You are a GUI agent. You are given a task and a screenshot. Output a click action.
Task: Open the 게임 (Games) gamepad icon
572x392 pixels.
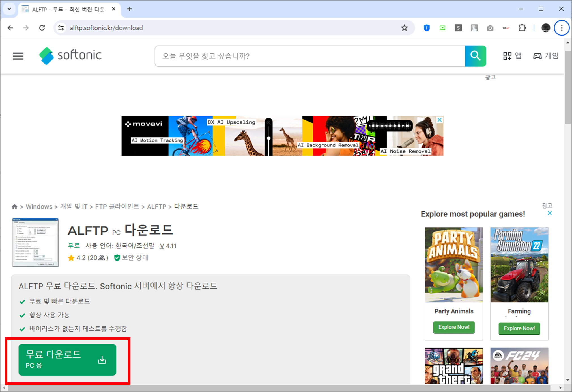(x=546, y=56)
